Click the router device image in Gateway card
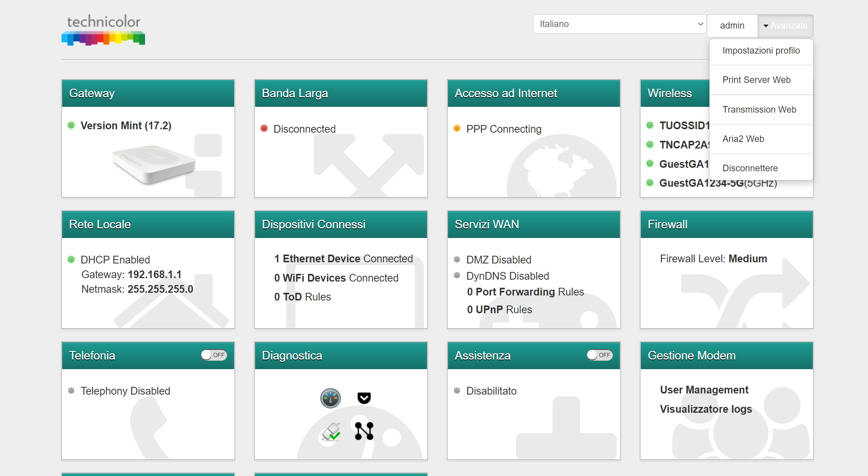This screenshot has height=476, width=868. (x=153, y=164)
